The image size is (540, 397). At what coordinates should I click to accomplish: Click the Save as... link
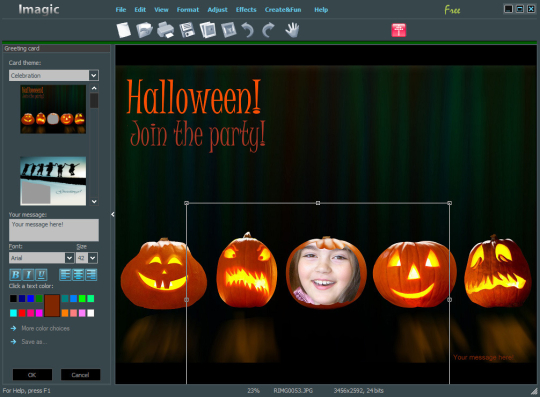[34, 342]
